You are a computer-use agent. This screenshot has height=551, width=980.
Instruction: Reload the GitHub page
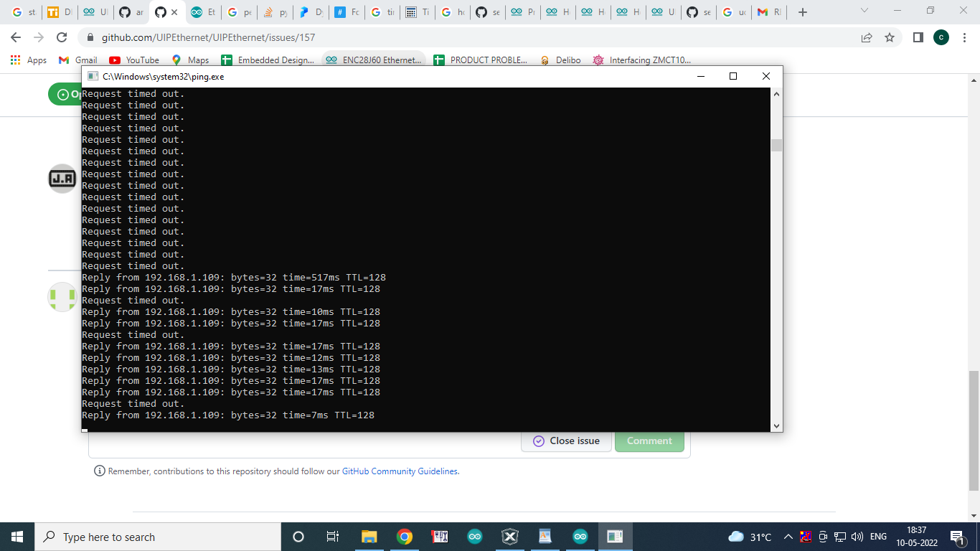(x=62, y=37)
